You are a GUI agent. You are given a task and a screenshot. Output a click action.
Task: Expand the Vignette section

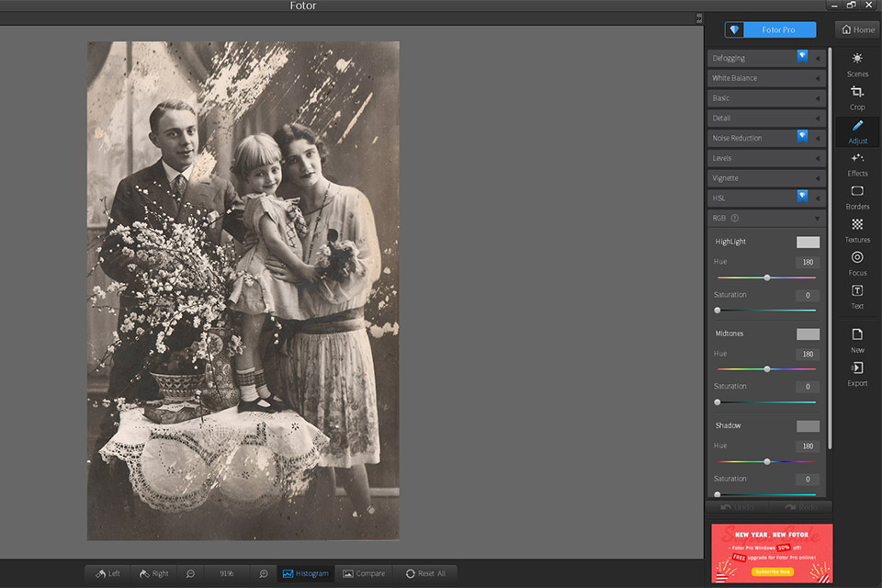[766, 178]
